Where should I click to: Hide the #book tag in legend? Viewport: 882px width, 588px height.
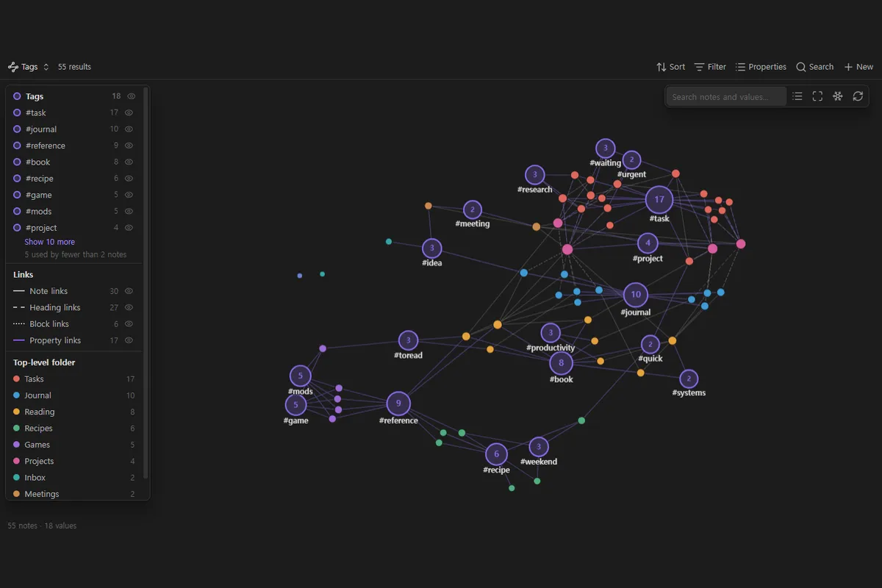(x=129, y=162)
